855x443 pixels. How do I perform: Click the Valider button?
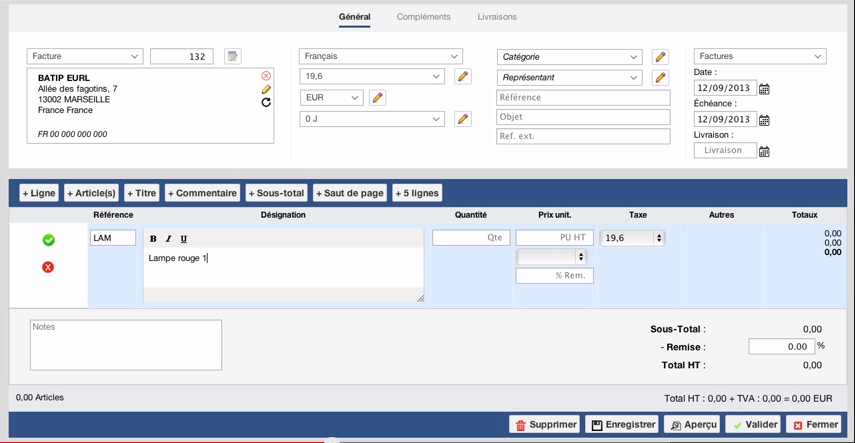tap(752, 424)
